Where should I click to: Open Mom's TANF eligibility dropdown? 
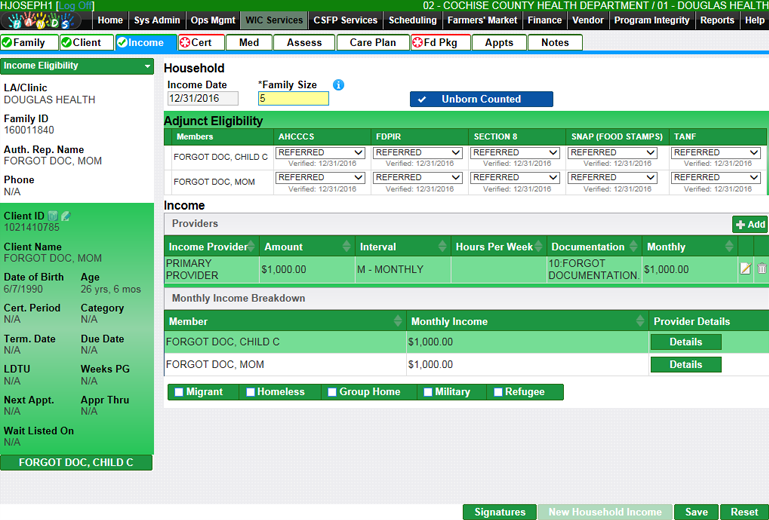tap(715, 178)
